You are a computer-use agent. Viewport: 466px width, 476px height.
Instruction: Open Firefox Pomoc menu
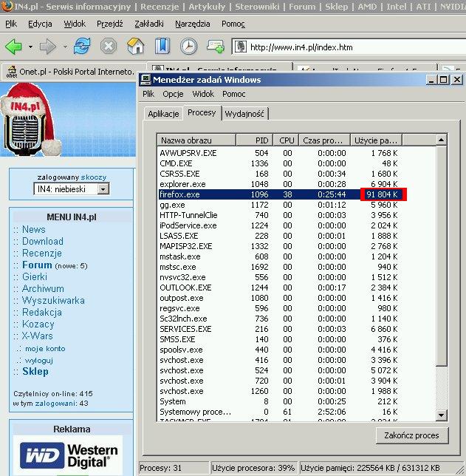pos(233,24)
